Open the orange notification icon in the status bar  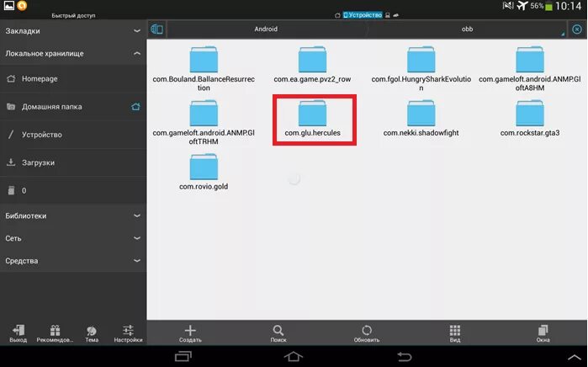click(x=22, y=5)
